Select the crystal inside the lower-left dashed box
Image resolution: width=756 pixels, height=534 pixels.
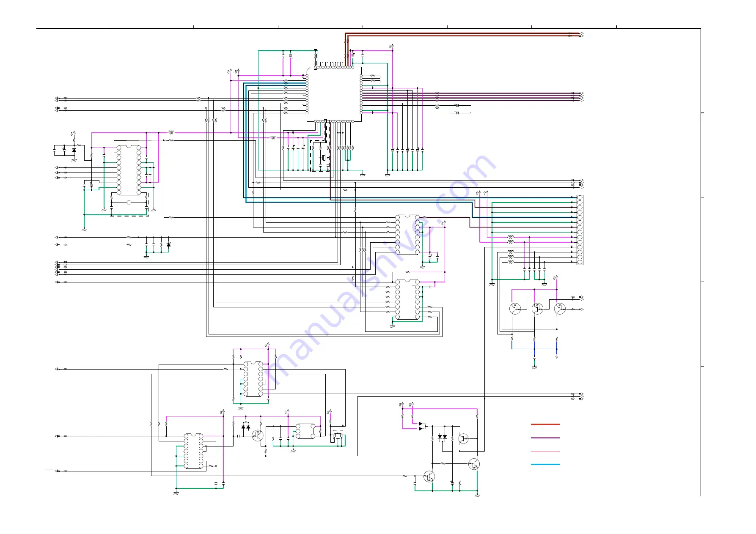coord(129,203)
